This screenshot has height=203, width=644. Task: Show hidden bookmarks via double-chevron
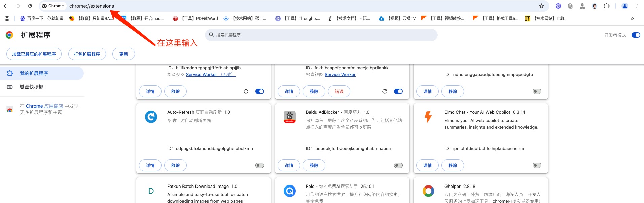click(x=632, y=19)
